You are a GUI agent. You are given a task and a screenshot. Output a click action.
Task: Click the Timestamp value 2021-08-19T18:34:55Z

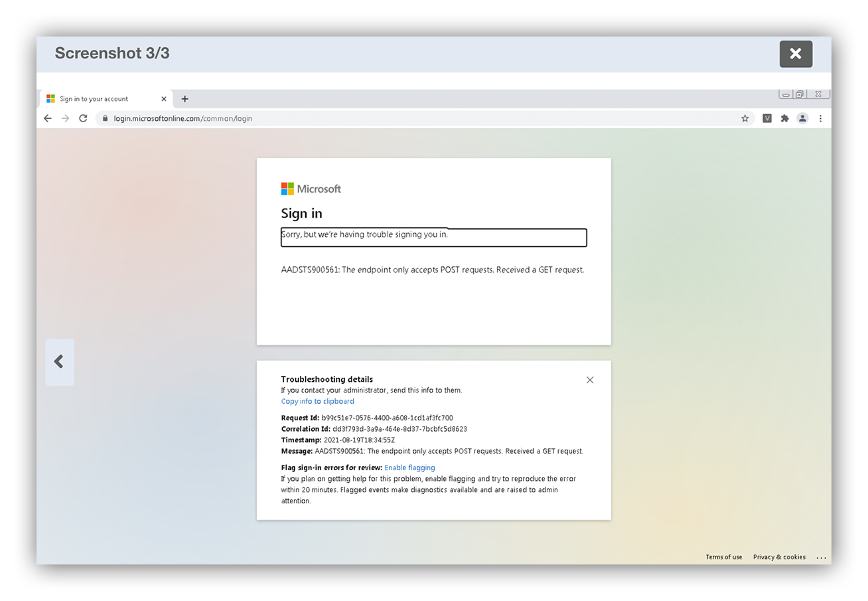[359, 440]
